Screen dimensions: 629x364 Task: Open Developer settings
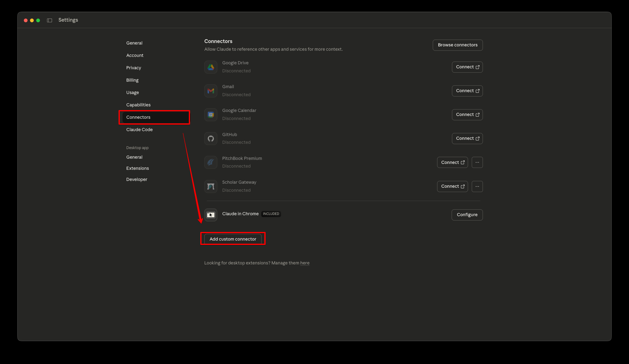click(x=137, y=179)
